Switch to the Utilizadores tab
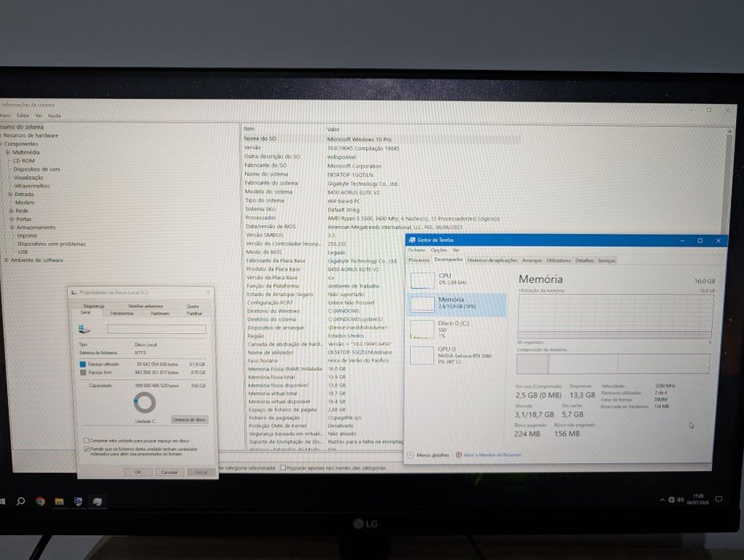Viewport: 744px width, 560px height. coord(558,260)
